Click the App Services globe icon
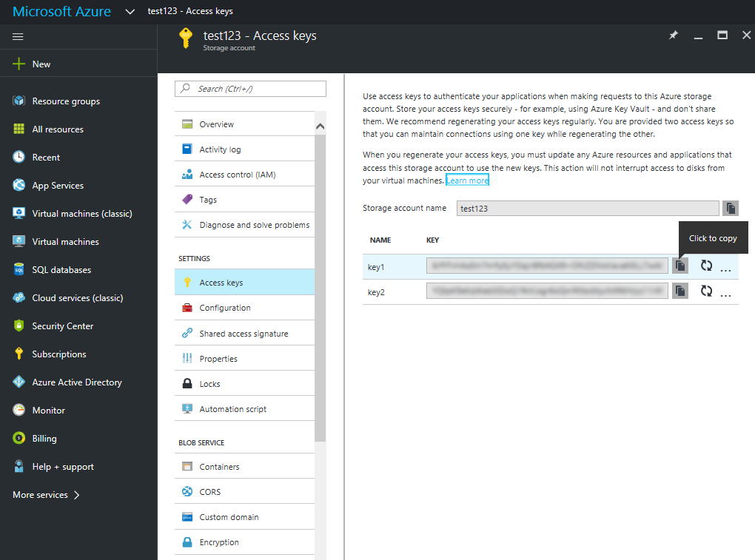This screenshot has height=560, width=755. point(19,185)
